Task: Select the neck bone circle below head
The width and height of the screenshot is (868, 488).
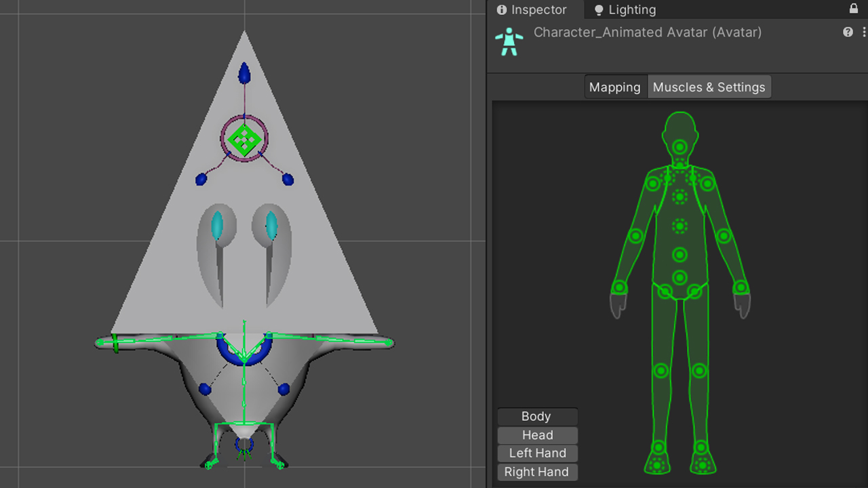Action: click(x=679, y=163)
